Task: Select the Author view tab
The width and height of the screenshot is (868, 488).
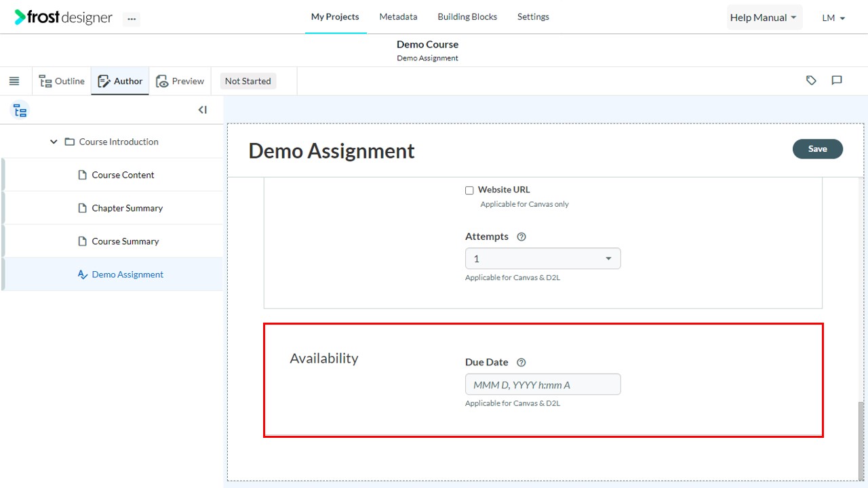Action: (120, 81)
